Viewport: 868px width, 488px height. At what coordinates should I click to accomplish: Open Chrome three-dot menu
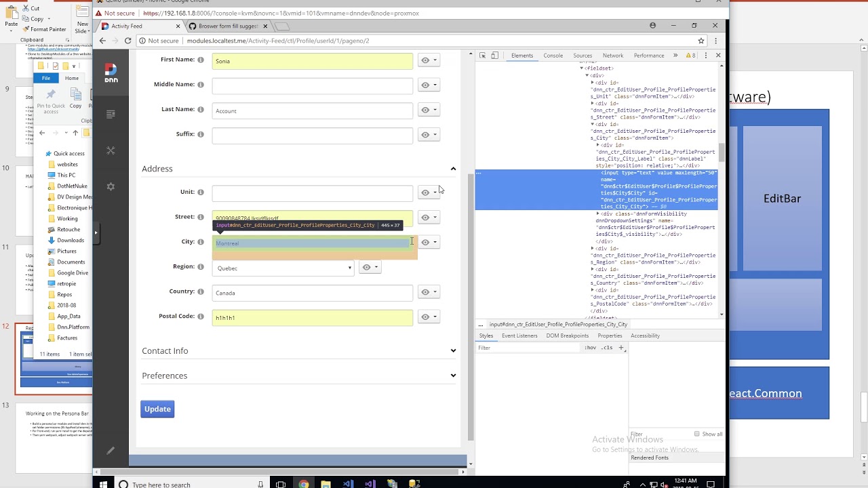[x=717, y=41]
